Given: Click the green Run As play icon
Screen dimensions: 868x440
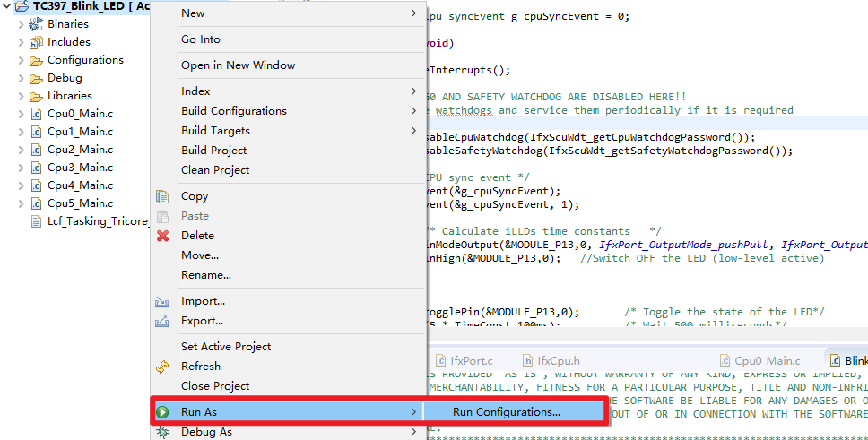Looking at the screenshot, I should 162,412.
